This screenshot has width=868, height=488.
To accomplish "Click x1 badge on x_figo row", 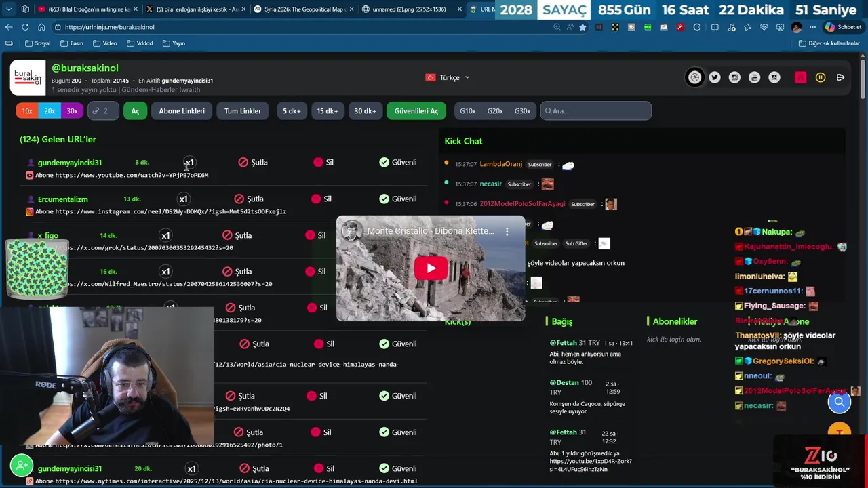I will [x=165, y=235].
